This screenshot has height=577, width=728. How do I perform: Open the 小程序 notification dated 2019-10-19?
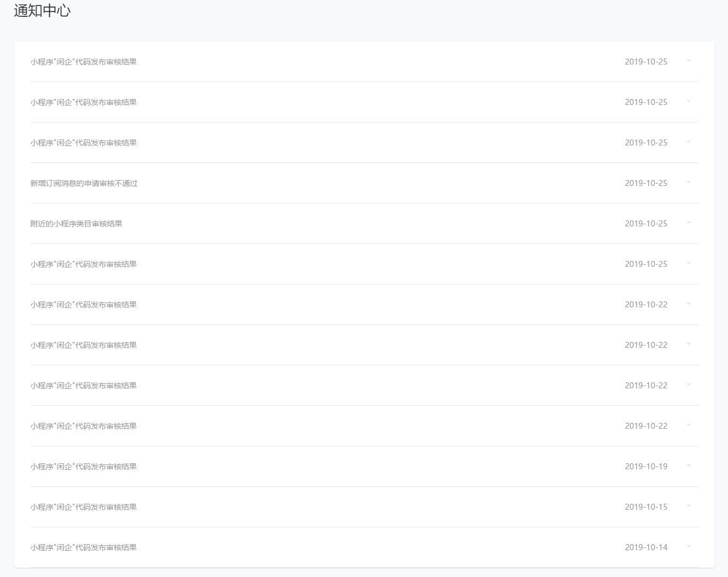tap(83, 467)
